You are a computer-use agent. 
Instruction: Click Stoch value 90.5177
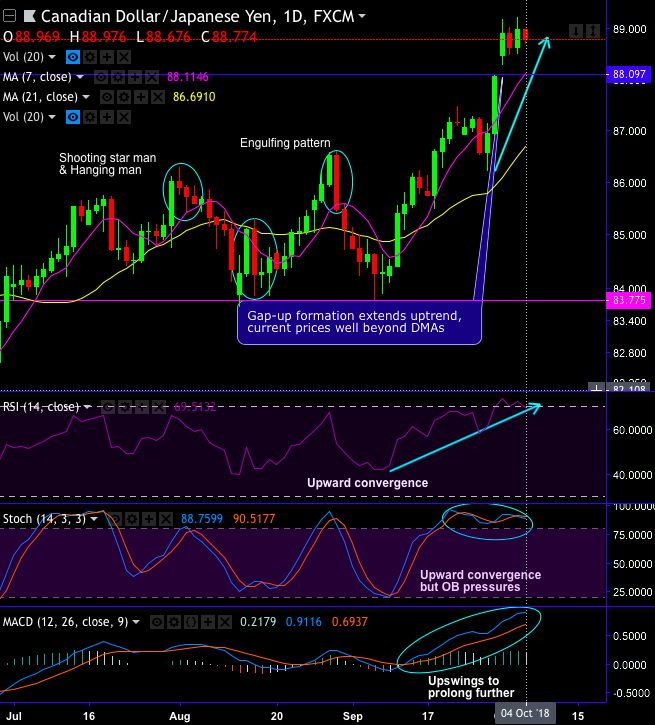pos(254,519)
